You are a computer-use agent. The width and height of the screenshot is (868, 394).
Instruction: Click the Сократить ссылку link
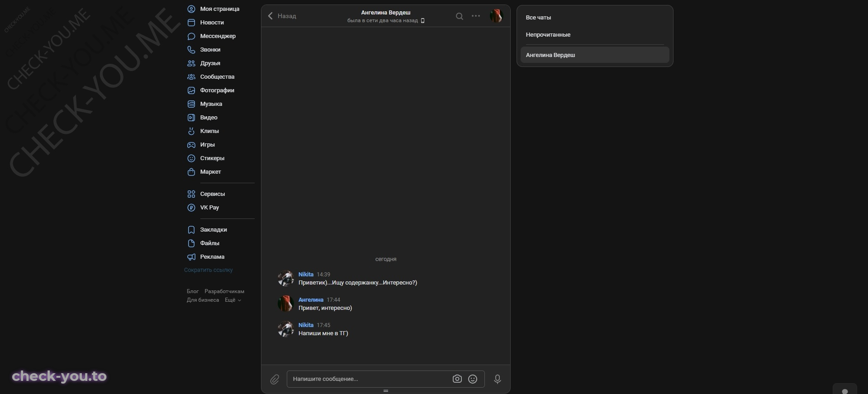pyautogui.click(x=209, y=270)
